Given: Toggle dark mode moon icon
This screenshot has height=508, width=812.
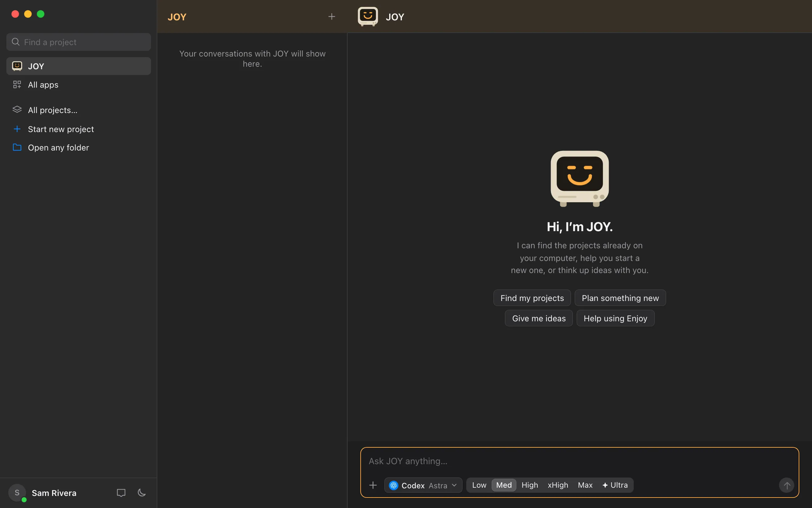Looking at the screenshot, I should 141,493.
